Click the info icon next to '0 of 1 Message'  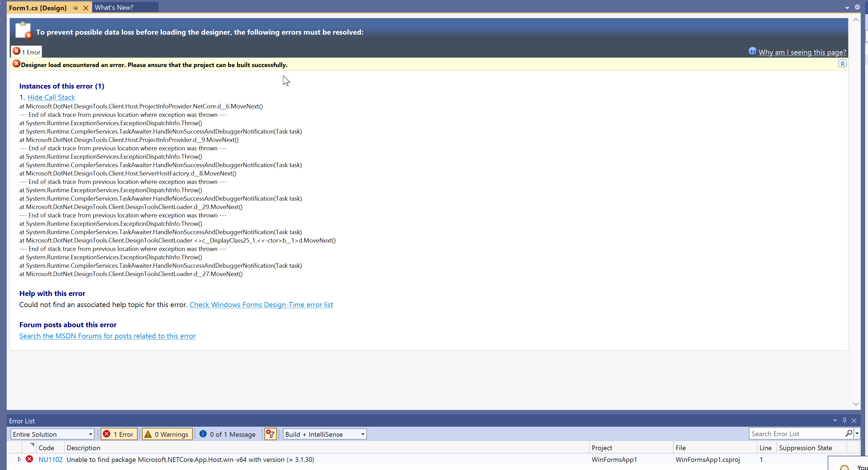[203, 434]
